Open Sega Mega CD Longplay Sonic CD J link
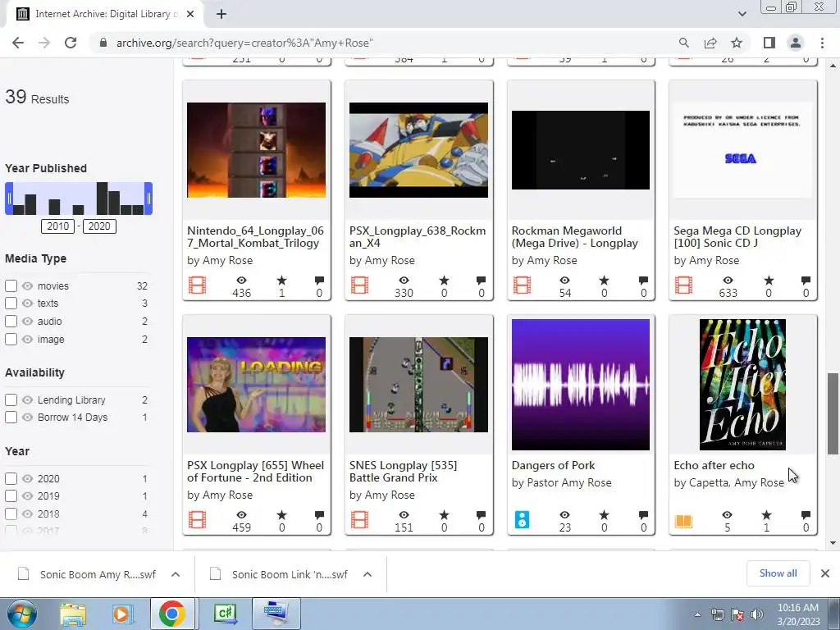840x630 pixels. 737,237
